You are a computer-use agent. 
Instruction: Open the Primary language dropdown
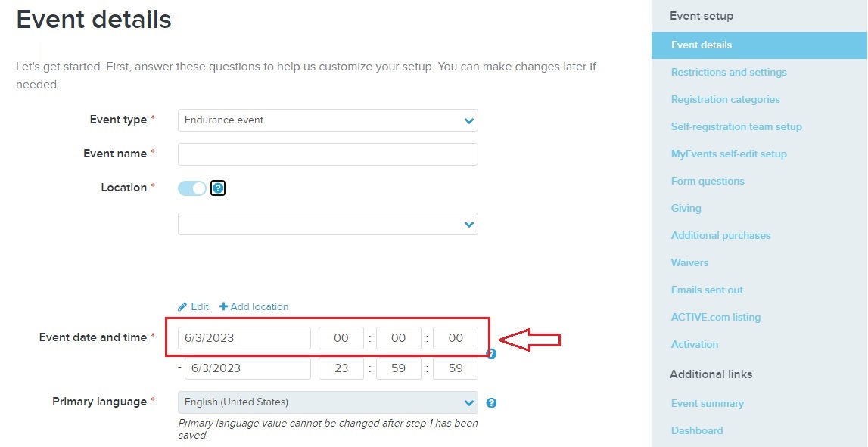pos(328,402)
